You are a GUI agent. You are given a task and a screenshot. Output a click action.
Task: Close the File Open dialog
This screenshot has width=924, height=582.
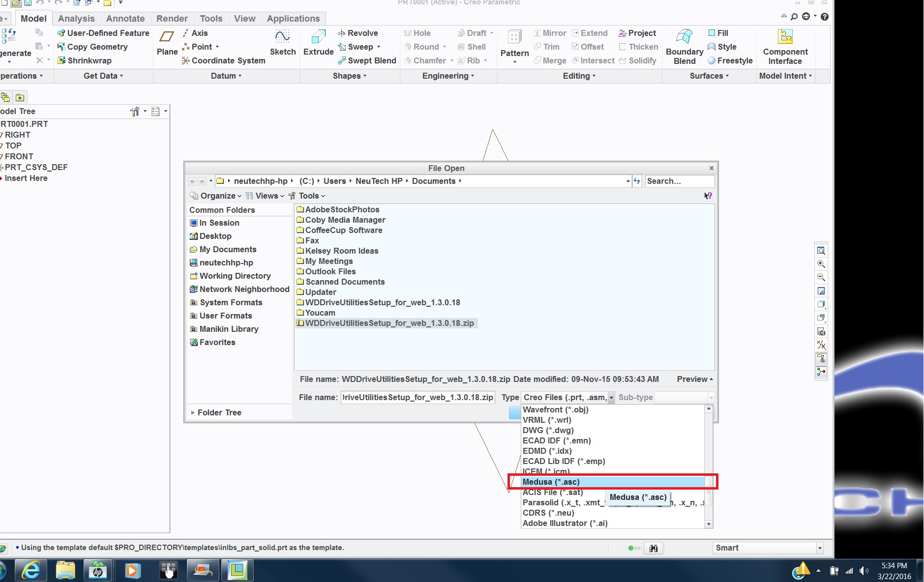[711, 168]
